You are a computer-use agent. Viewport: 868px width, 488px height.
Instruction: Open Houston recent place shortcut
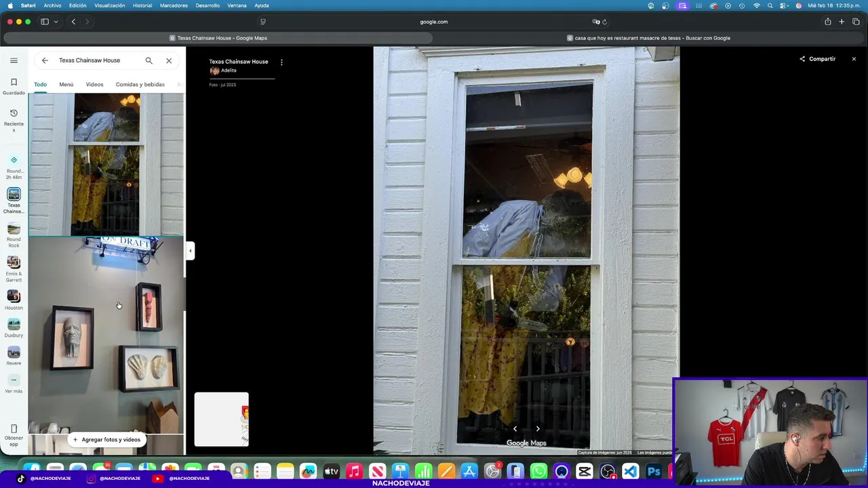[x=14, y=300]
